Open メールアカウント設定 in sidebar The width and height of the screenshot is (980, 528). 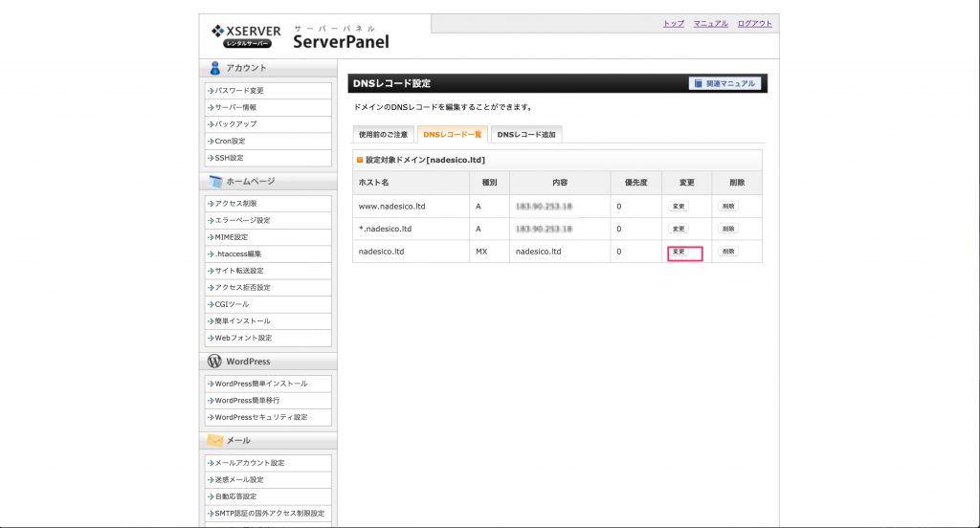pyautogui.click(x=250, y=463)
